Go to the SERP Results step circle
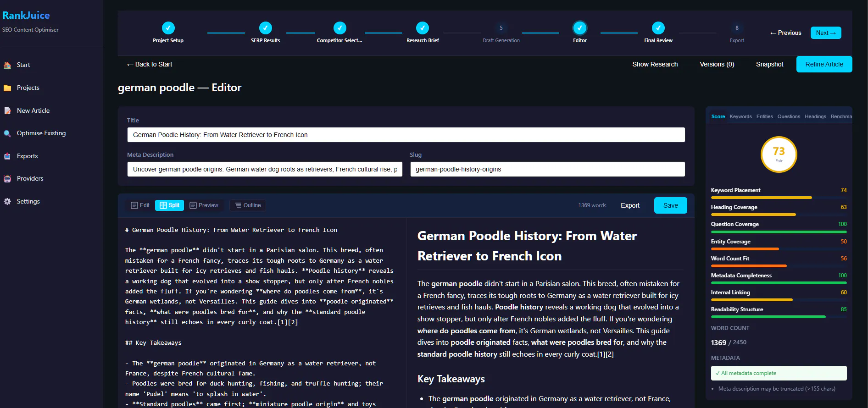The width and height of the screenshot is (868, 408). [x=266, y=28]
